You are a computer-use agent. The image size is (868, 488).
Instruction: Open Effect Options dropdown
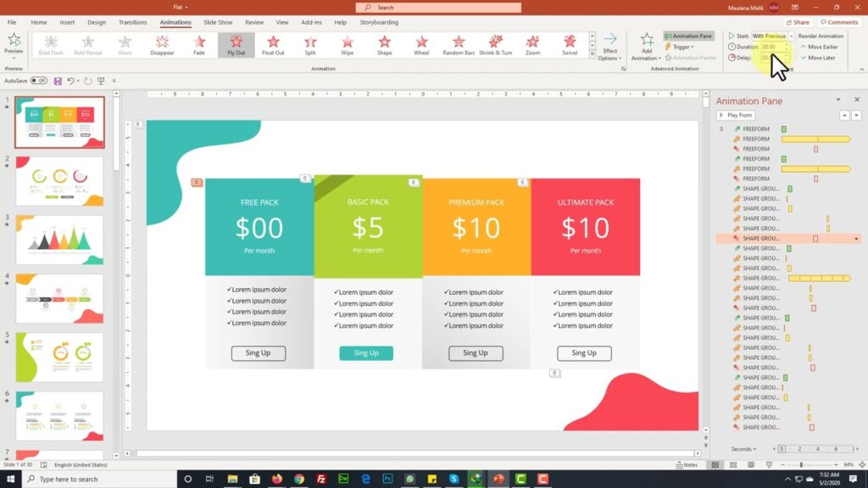[610, 47]
